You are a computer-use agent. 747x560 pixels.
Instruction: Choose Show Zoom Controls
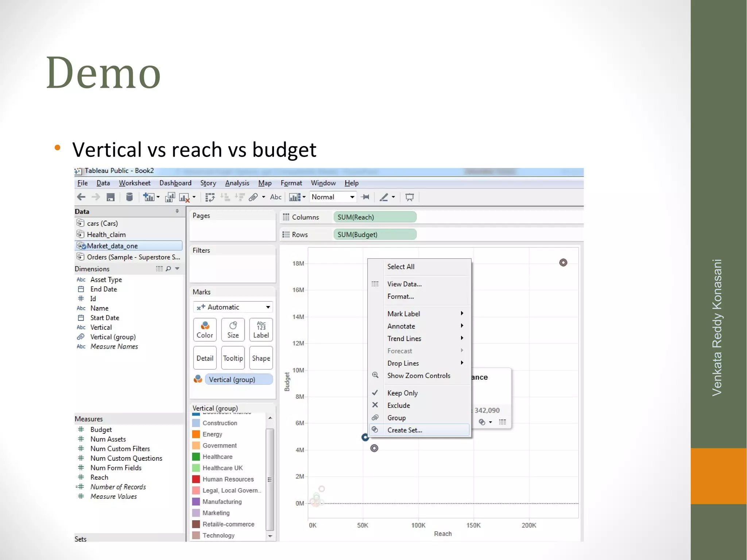pyautogui.click(x=419, y=375)
